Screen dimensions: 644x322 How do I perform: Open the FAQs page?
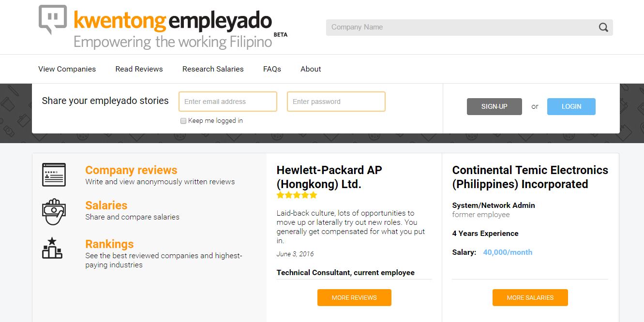pos(272,69)
